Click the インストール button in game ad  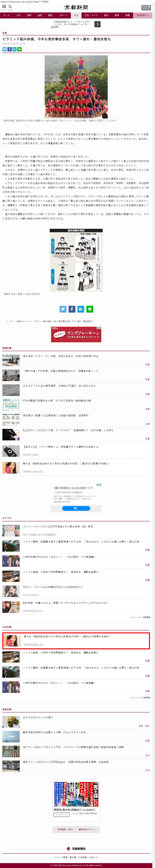(61, 814)
